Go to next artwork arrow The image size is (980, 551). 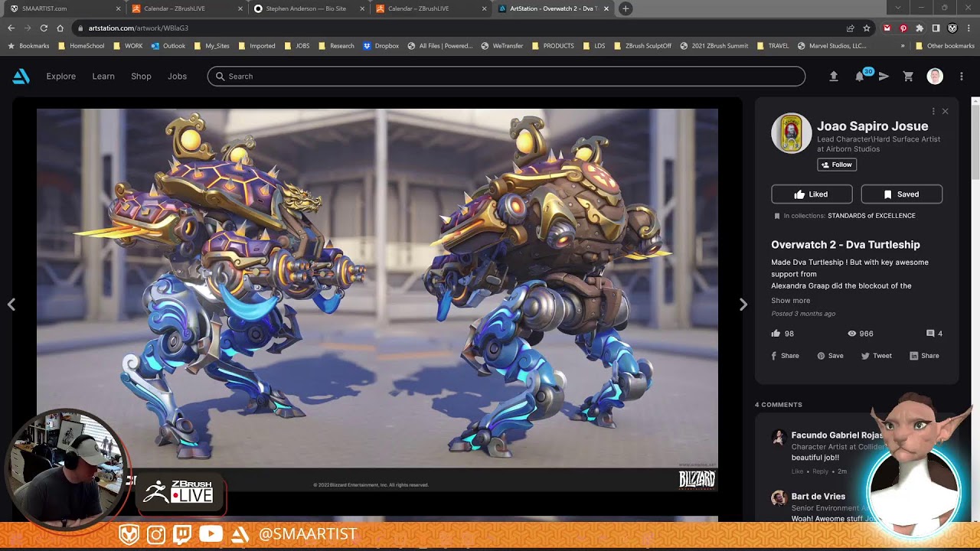pos(743,305)
